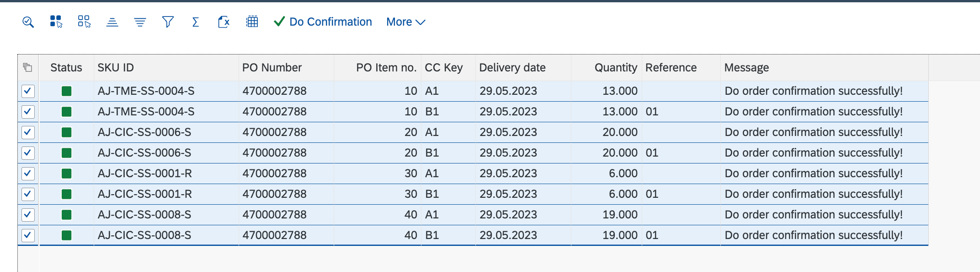Select the Message cell of item 30 A1
Viewport: 980px width, 272px height.
tap(813, 174)
